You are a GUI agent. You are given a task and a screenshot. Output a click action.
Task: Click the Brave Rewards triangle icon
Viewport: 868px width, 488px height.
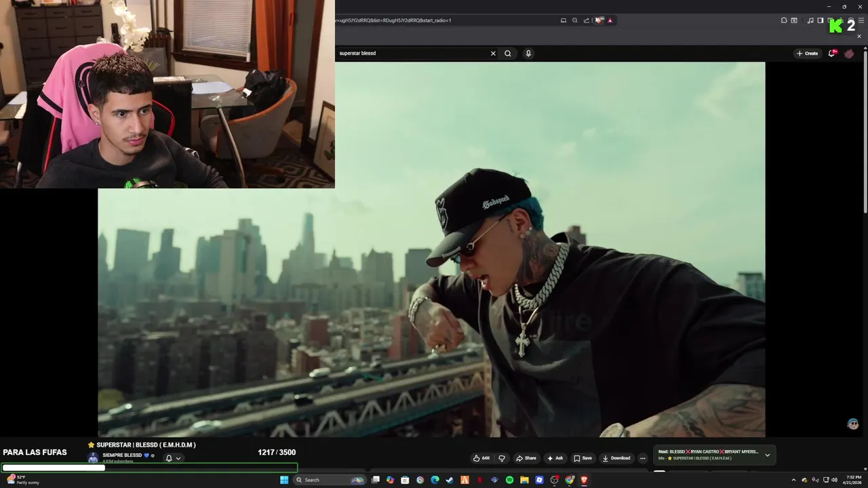610,20
